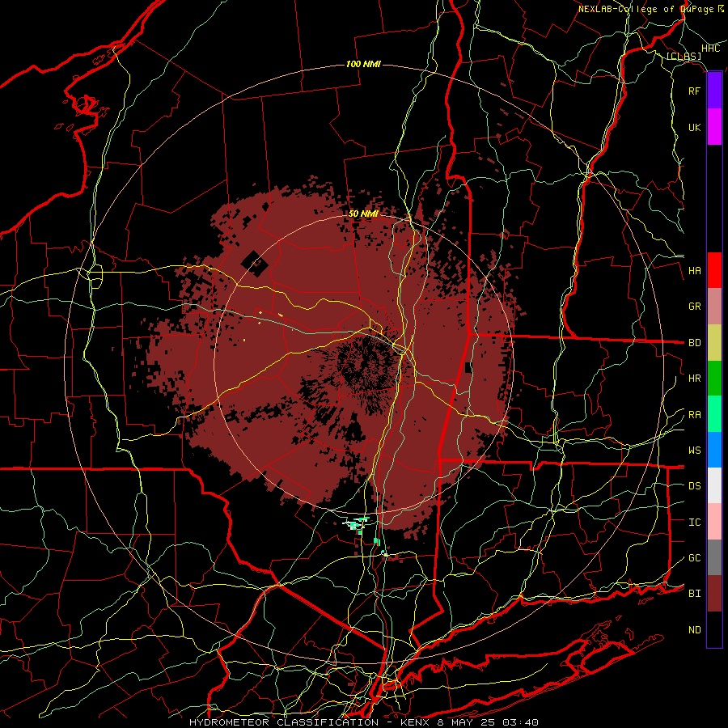Viewport: 728px width, 728px height.
Task: Click the [CLAS] unit label
Action: (684, 56)
